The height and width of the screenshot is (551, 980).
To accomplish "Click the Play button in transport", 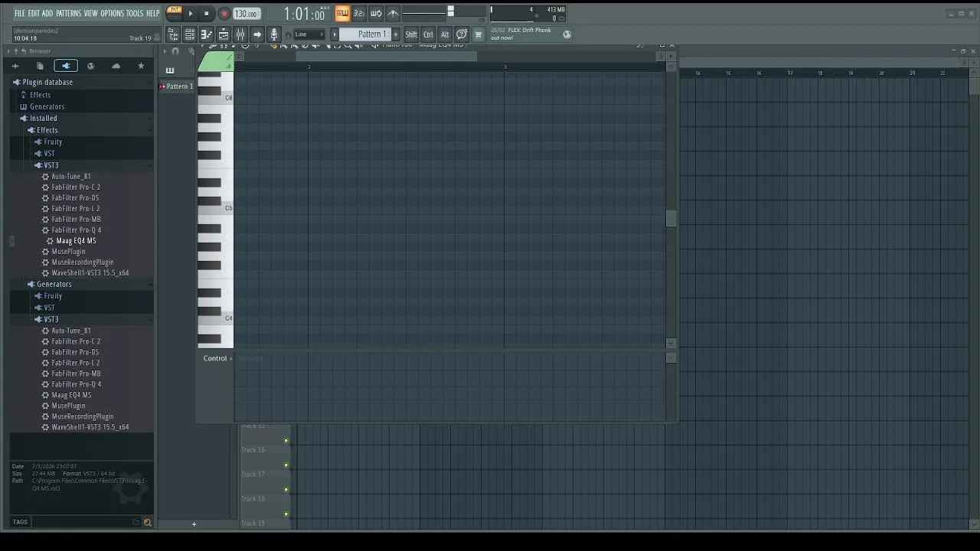I will click(191, 13).
